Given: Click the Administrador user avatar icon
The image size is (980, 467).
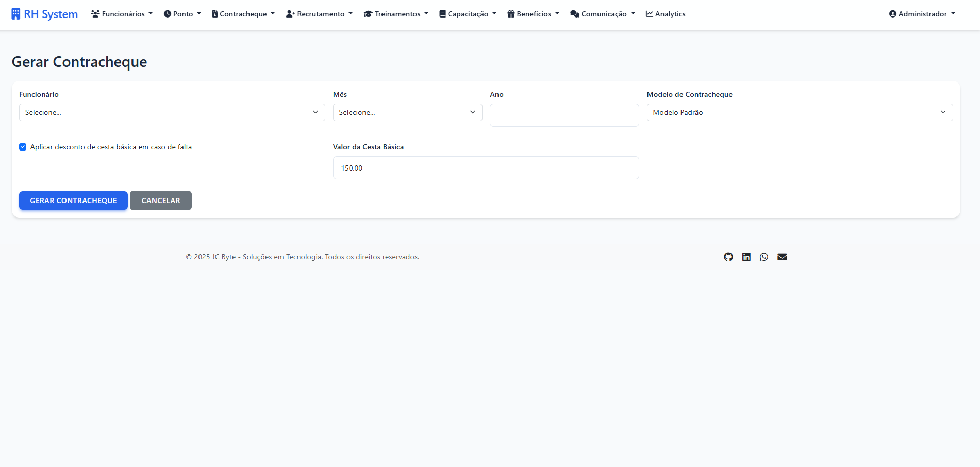Looking at the screenshot, I should (892, 14).
